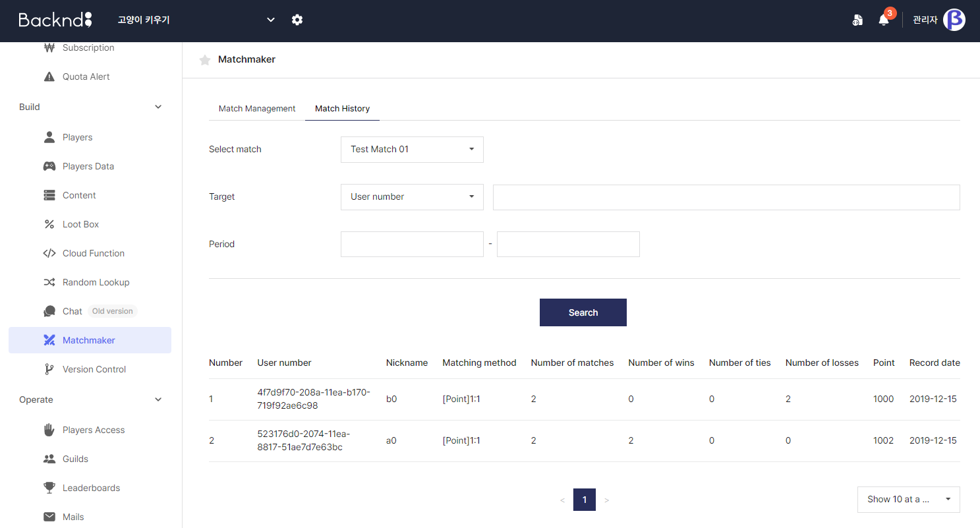Viewport: 980px width, 528px height.
Task: Click the Period start date field
Action: point(412,244)
